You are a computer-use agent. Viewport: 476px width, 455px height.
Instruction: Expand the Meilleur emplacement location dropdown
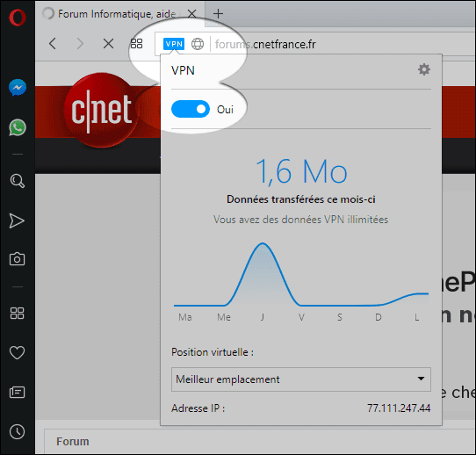(301, 379)
